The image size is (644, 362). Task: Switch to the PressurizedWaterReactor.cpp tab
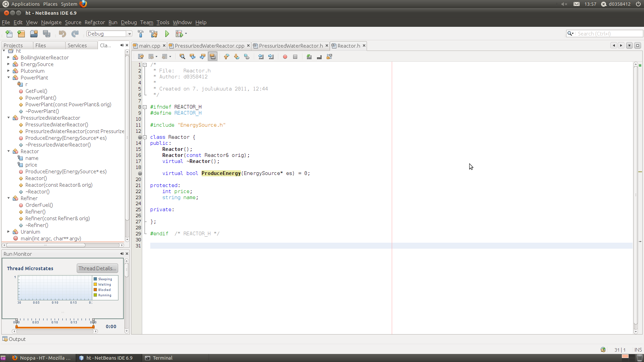tap(209, 46)
